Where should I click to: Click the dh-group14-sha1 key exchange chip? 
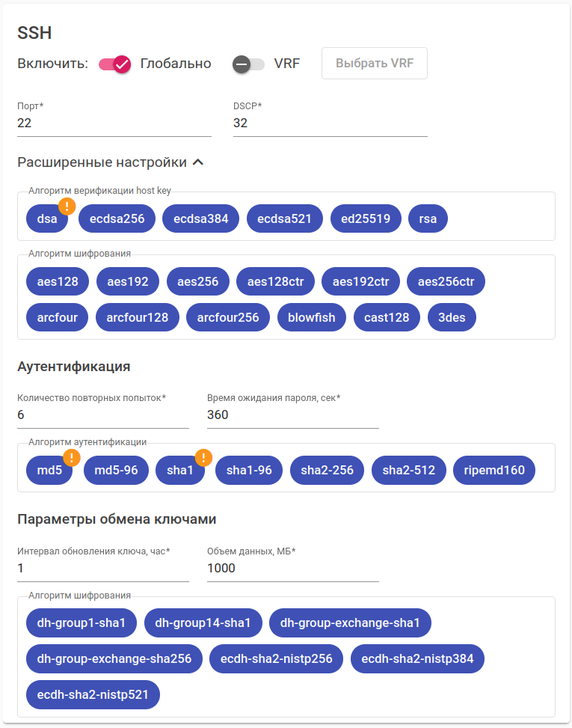click(203, 623)
